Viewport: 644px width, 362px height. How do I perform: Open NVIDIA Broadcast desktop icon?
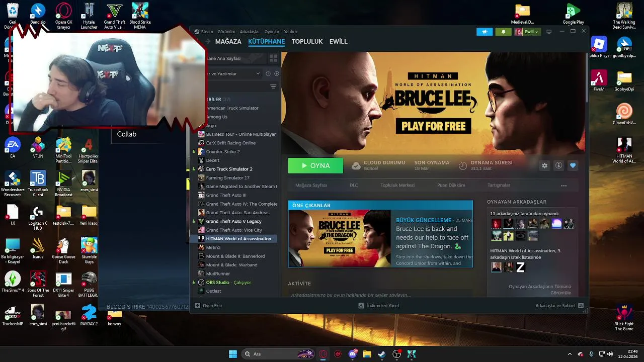(x=63, y=184)
